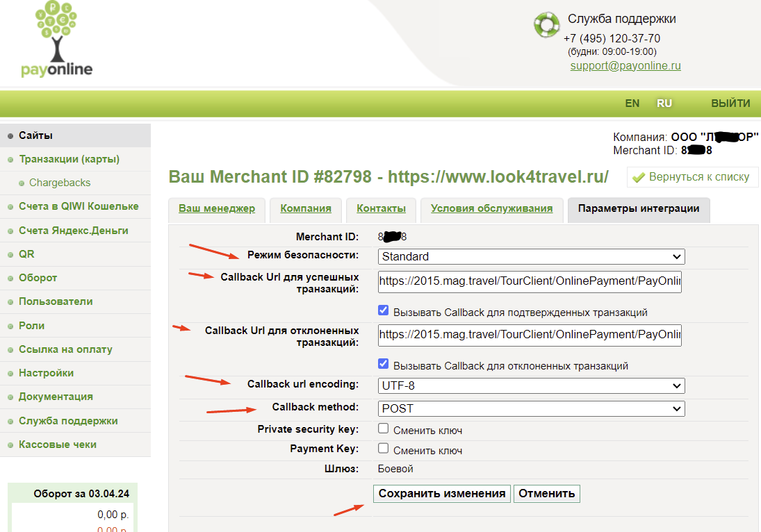Click the successful transactions Callback Url field
Image resolution: width=761 pixels, height=532 pixels.
(530, 282)
